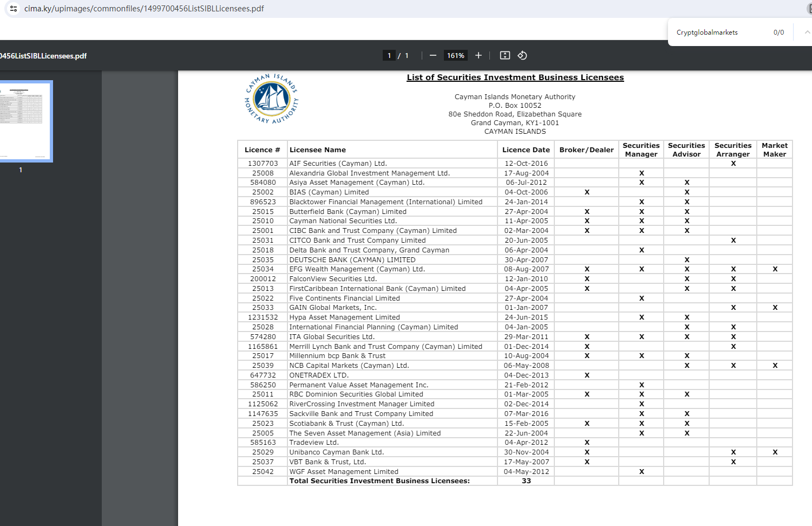
Task: Zoom in the PDF with plus button
Action: 479,55
